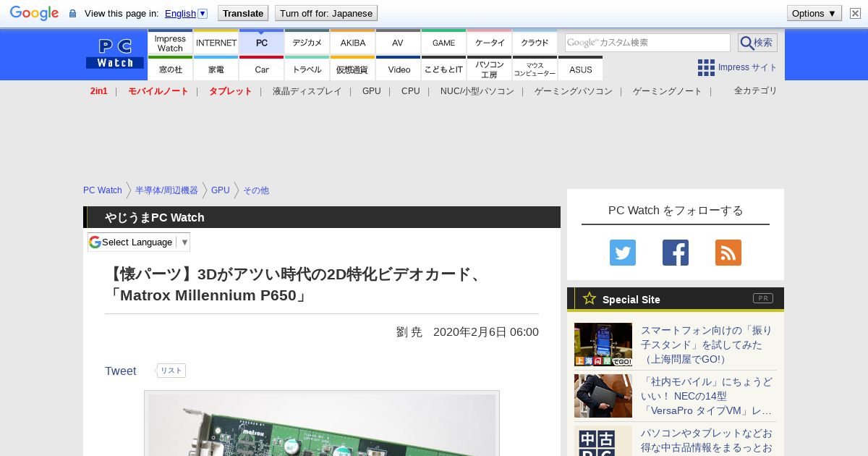
Task: Open the ASUS tab
Action: [580, 69]
